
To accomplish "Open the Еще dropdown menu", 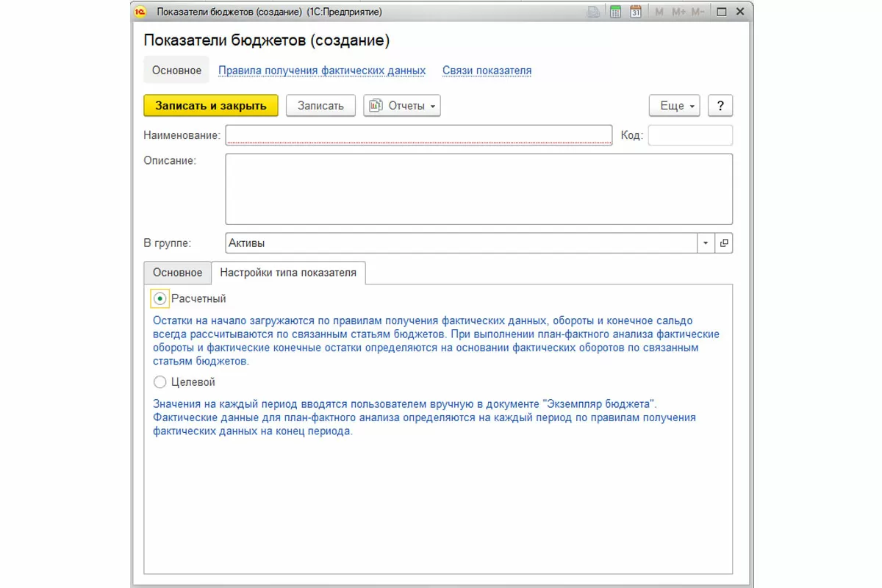I will (675, 105).
